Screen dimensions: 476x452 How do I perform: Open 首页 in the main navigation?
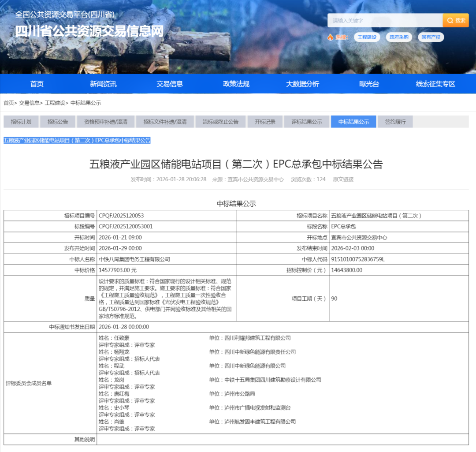pos(37,84)
